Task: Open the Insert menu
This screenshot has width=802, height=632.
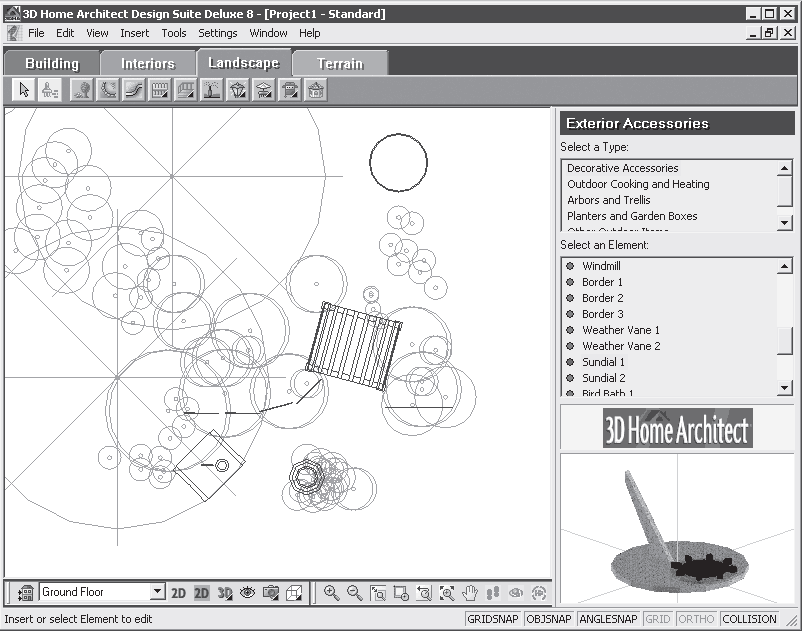Action: tap(134, 33)
